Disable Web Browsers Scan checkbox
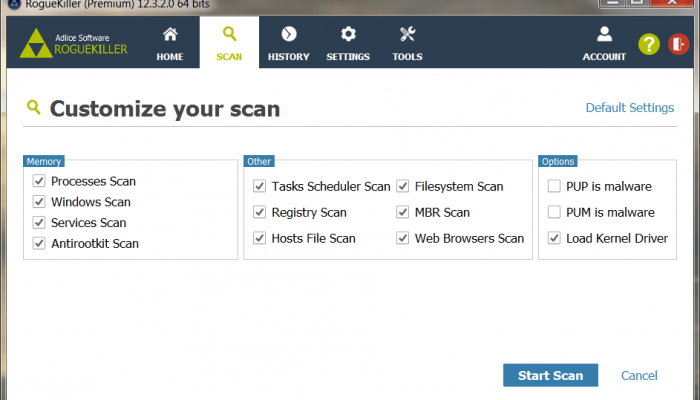Viewport: 700px width, 400px height. click(x=403, y=238)
